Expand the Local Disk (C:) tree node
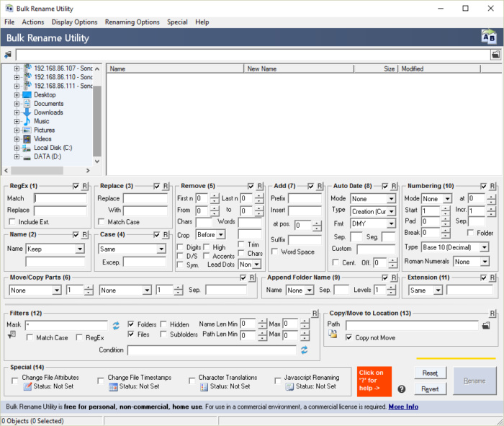 [17, 148]
